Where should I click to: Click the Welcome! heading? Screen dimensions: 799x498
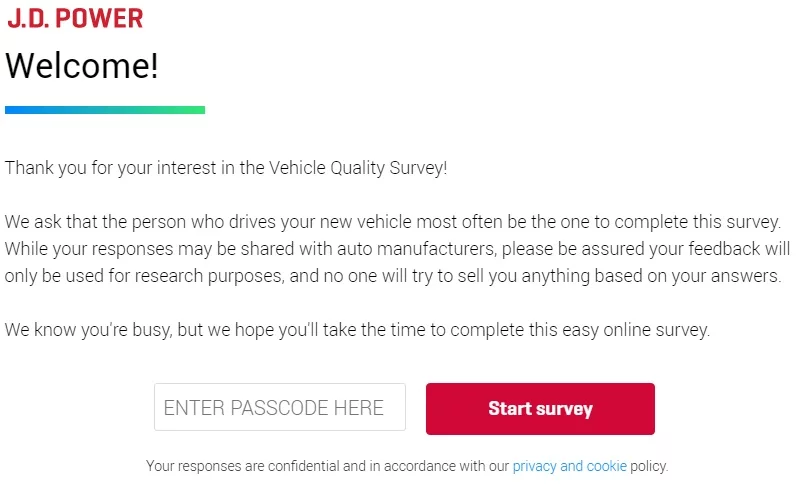click(x=82, y=66)
